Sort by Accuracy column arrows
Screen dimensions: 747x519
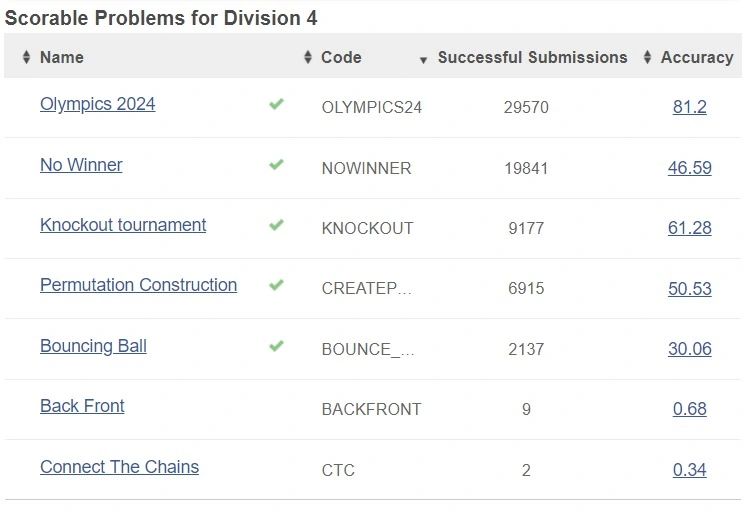(647, 57)
